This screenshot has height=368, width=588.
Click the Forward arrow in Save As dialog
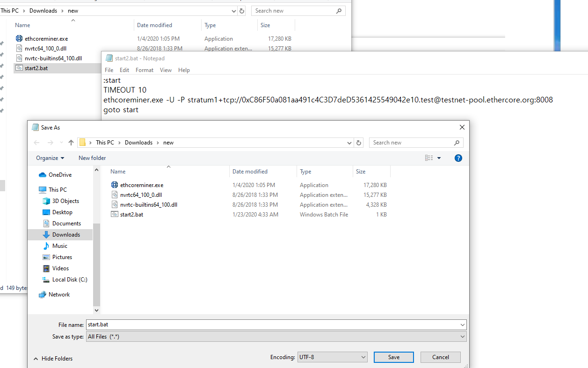click(x=51, y=143)
